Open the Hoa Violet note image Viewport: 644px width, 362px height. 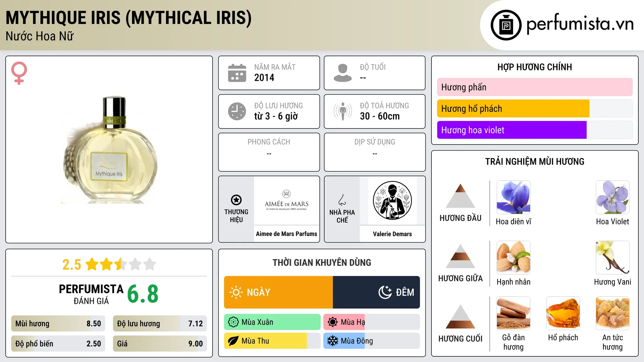613,197
